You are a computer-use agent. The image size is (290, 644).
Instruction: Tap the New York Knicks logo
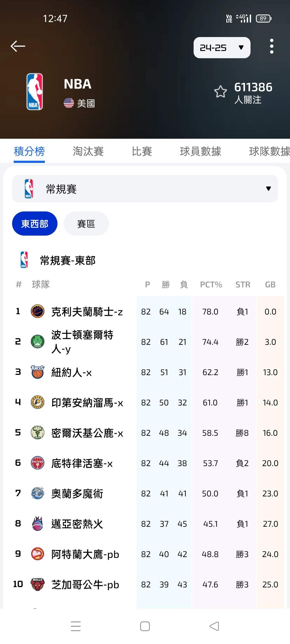38,372
